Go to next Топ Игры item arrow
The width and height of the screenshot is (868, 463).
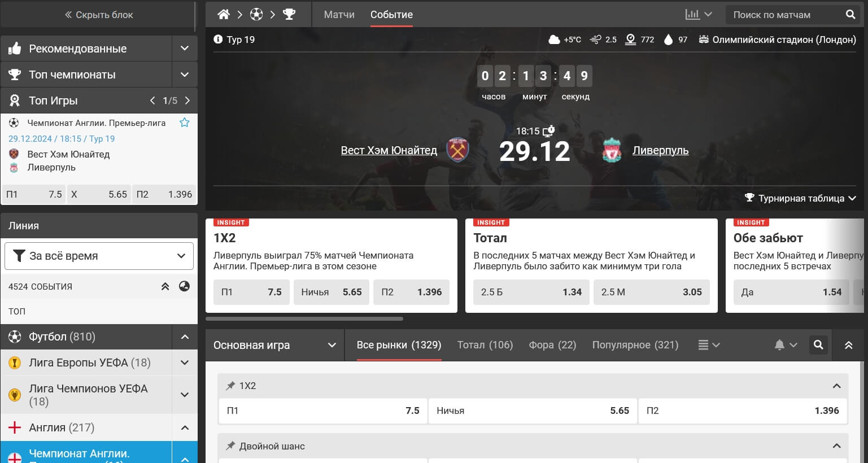(x=187, y=101)
